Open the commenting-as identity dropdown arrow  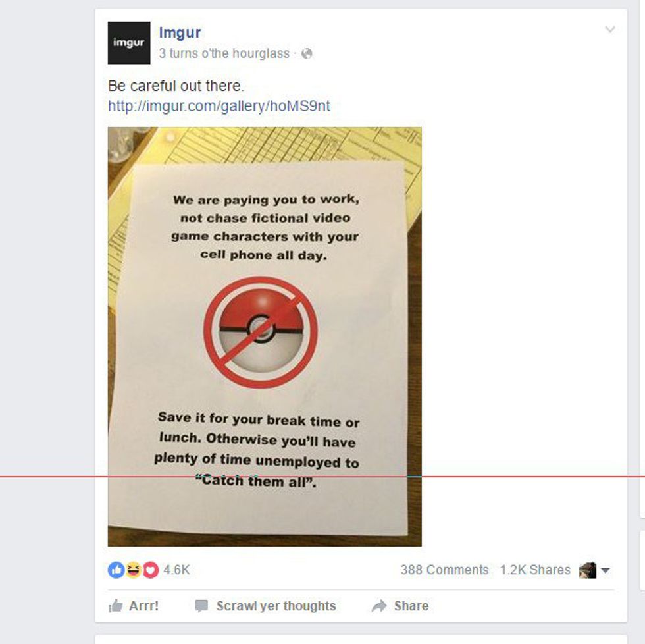[605, 570]
